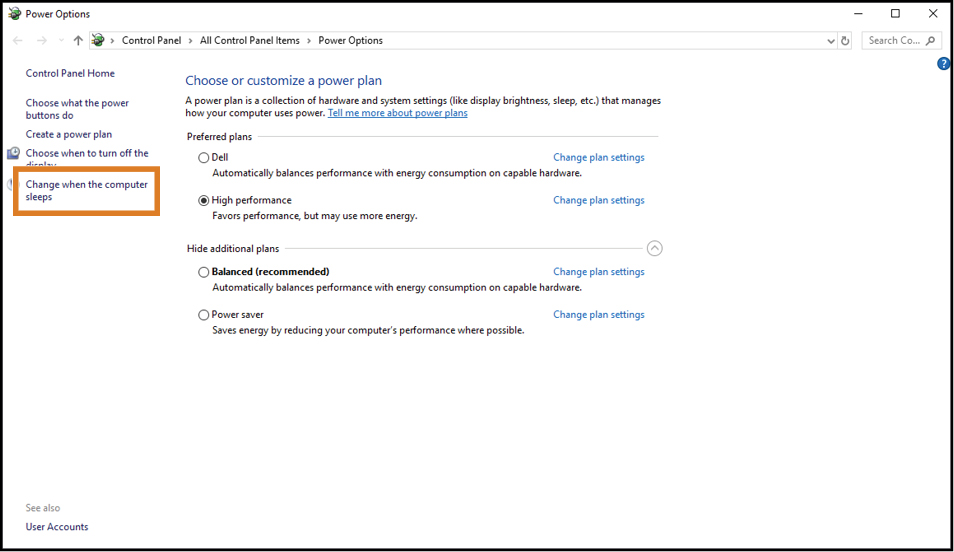Open All Control Panel Items breadcrumb
Image resolution: width=954 pixels, height=552 pixels.
249,40
